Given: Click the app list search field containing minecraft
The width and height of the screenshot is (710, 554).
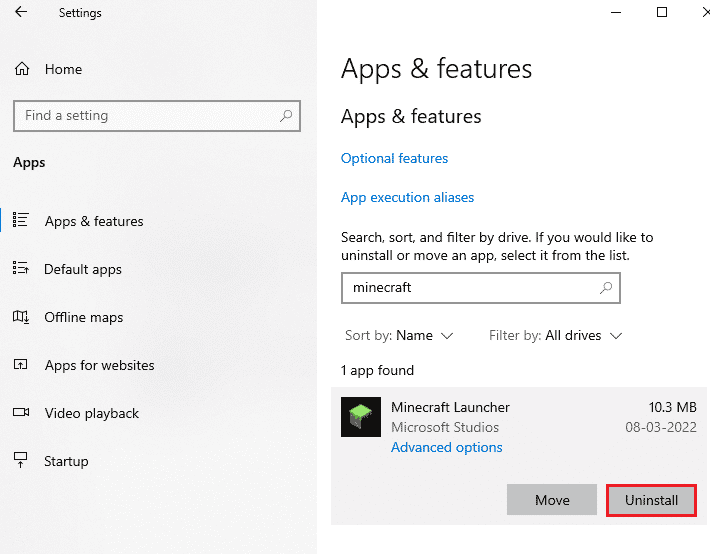Looking at the screenshot, I should pyautogui.click(x=470, y=288).
